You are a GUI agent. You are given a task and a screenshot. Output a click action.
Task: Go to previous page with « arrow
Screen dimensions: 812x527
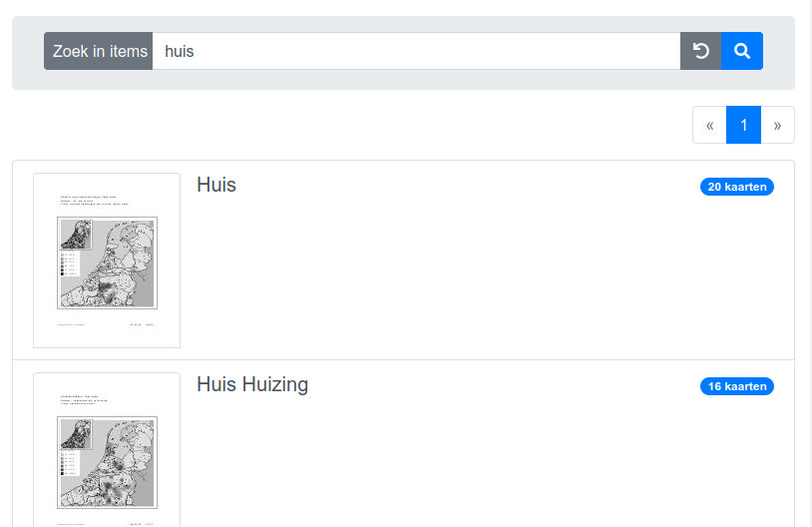coord(709,125)
